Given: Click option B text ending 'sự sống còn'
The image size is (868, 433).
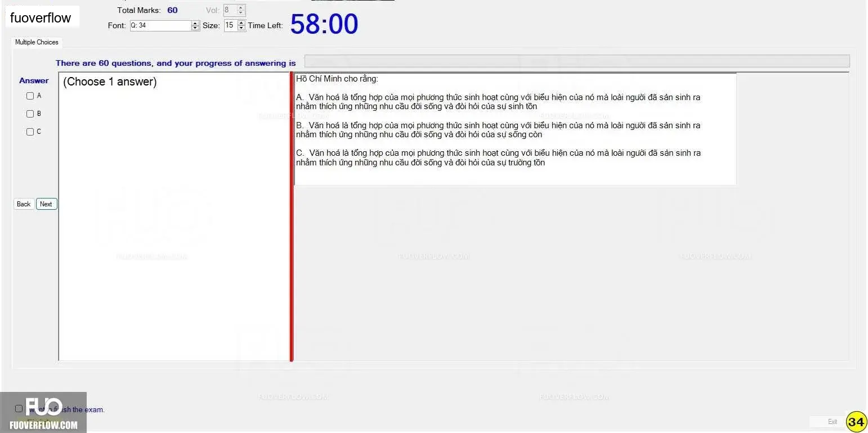Looking at the screenshot, I should click(498, 130).
